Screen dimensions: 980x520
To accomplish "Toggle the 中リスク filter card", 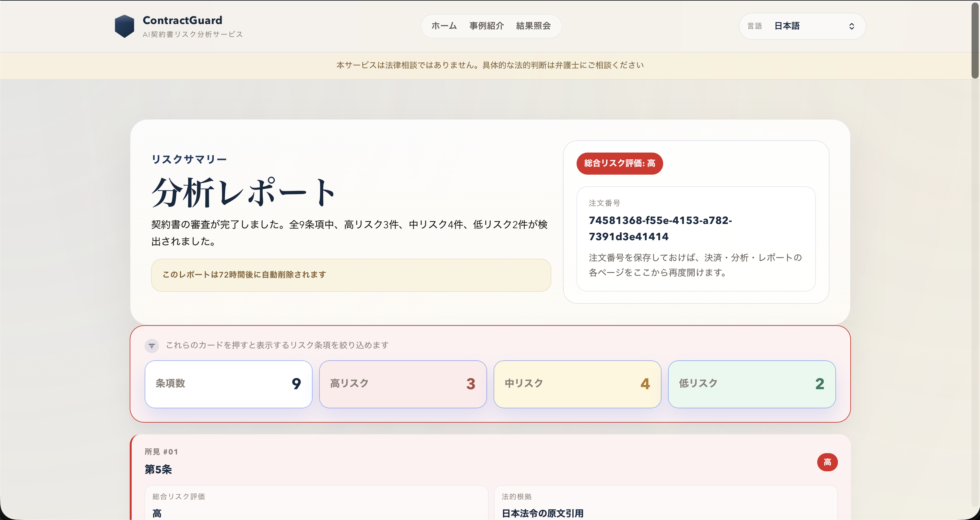I will coord(577,384).
